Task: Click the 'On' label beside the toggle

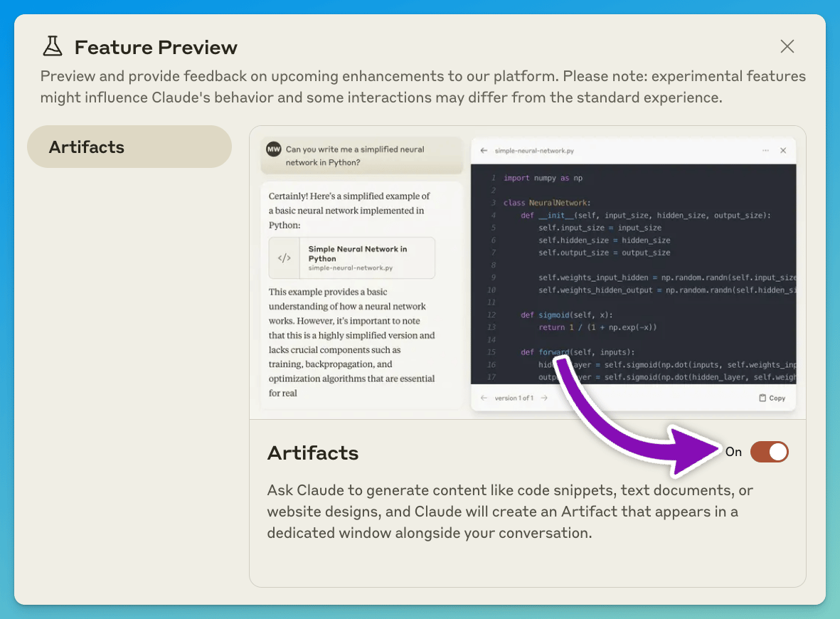Action: click(733, 452)
